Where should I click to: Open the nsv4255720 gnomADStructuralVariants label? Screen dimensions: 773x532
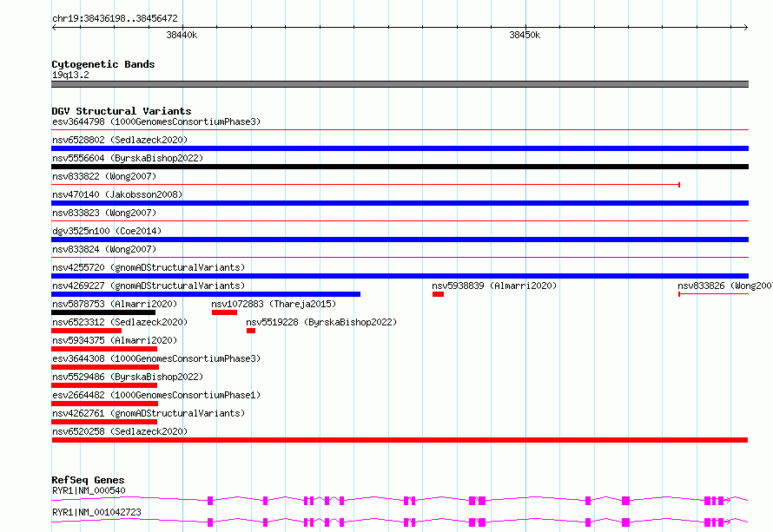[149, 267]
